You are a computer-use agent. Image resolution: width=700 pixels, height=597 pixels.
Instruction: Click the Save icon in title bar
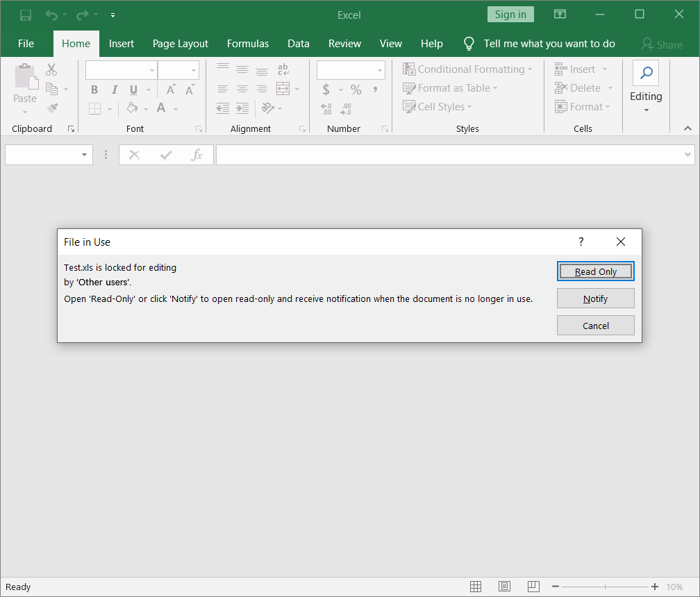[26, 15]
